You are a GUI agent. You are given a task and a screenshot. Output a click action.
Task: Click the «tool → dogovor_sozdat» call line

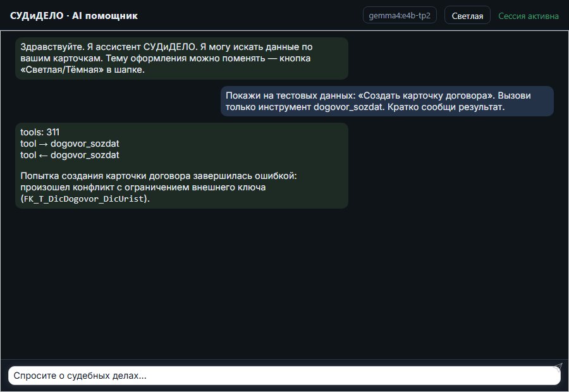(70, 144)
